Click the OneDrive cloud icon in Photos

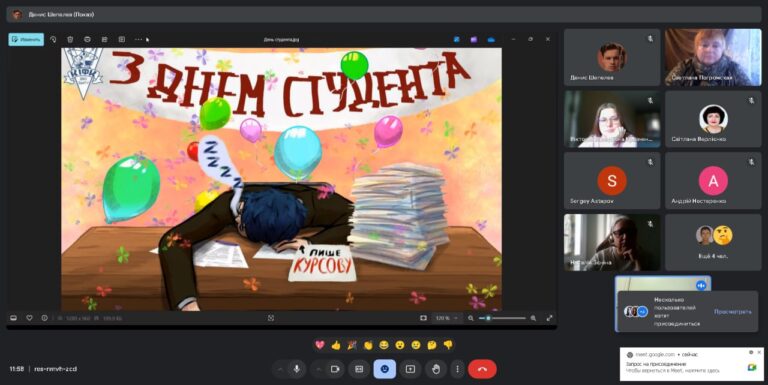tap(491, 39)
